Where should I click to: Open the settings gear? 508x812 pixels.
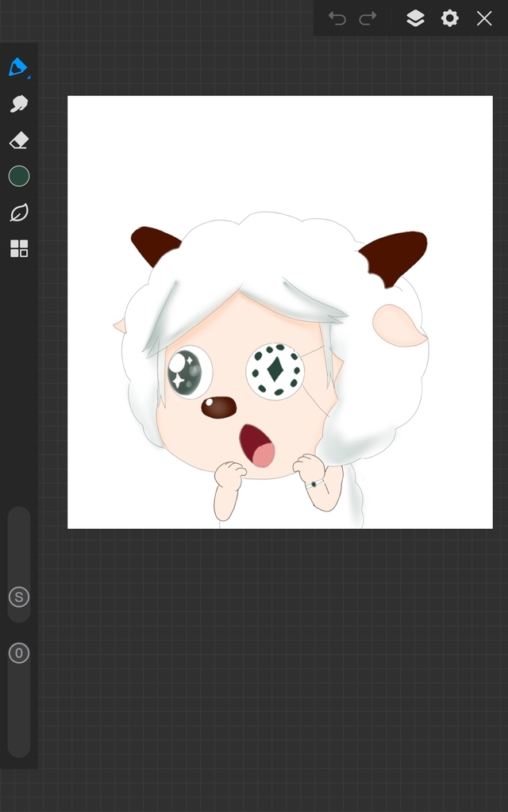coord(450,18)
